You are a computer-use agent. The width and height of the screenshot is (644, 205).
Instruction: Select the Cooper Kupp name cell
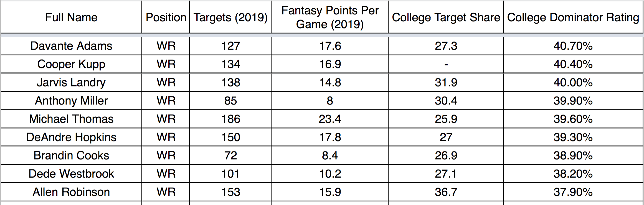tap(71, 64)
